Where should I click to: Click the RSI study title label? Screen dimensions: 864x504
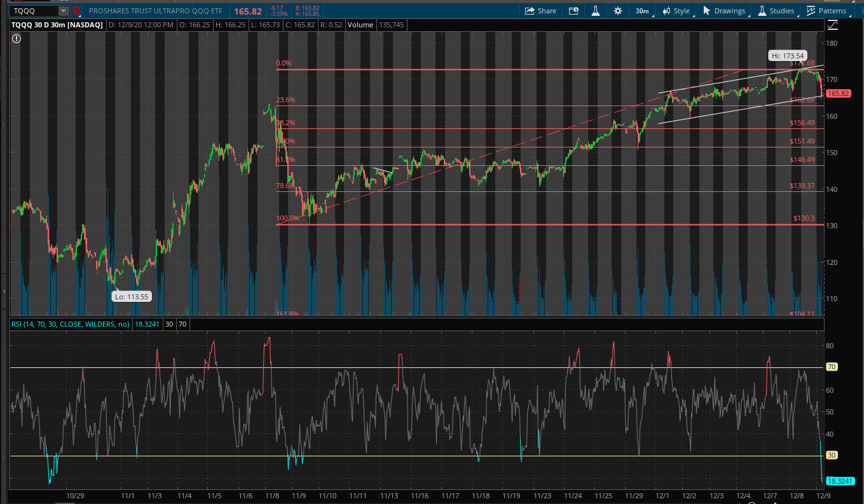[x=70, y=324]
